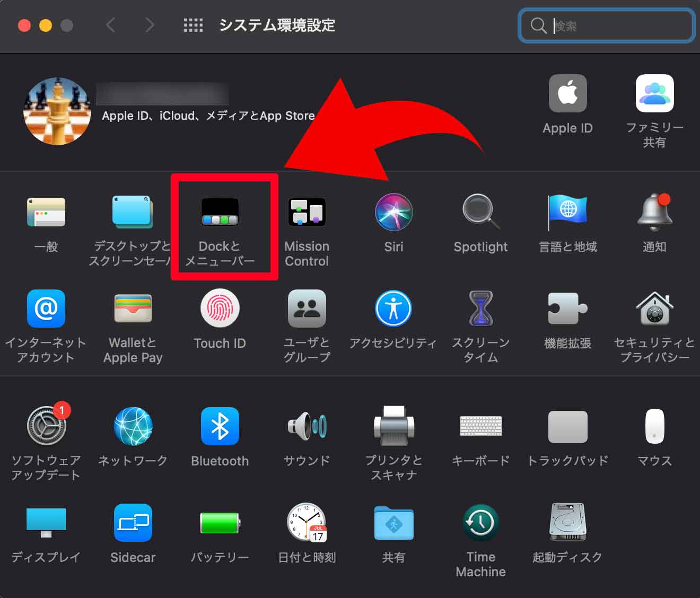Open ソフトウェアアップデート preferences
The width and height of the screenshot is (700, 598).
click(x=48, y=425)
